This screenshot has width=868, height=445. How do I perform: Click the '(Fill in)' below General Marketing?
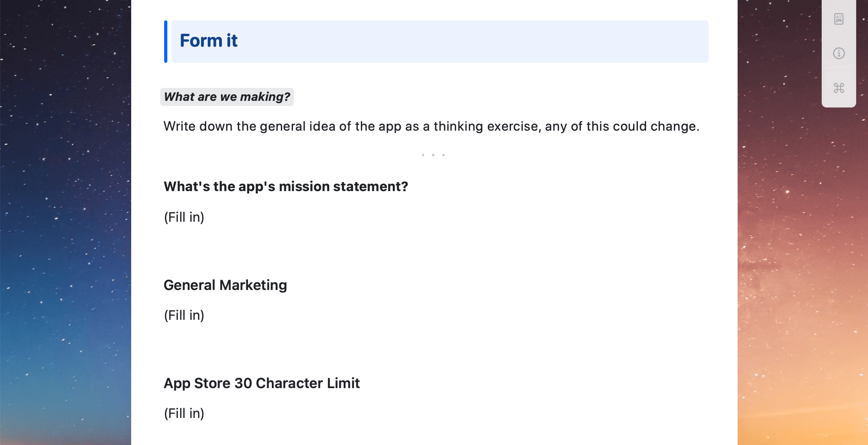pyautogui.click(x=184, y=315)
